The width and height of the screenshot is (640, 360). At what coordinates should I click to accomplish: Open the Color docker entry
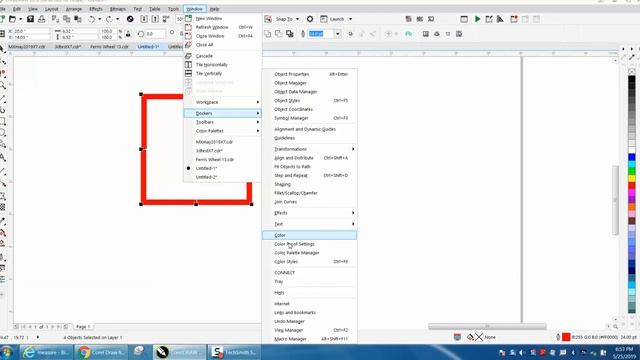tap(310, 235)
